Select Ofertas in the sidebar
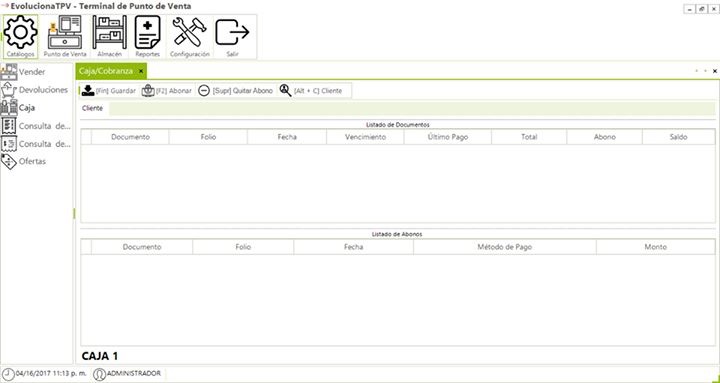720x383 pixels. pos(32,162)
